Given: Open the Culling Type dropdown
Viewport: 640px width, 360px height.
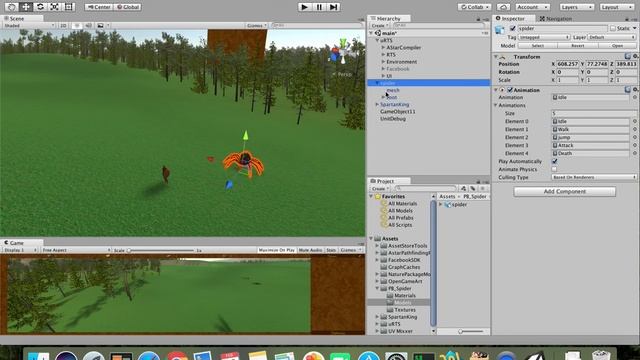Looking at the screenshot, I should (x=594, y=177).
